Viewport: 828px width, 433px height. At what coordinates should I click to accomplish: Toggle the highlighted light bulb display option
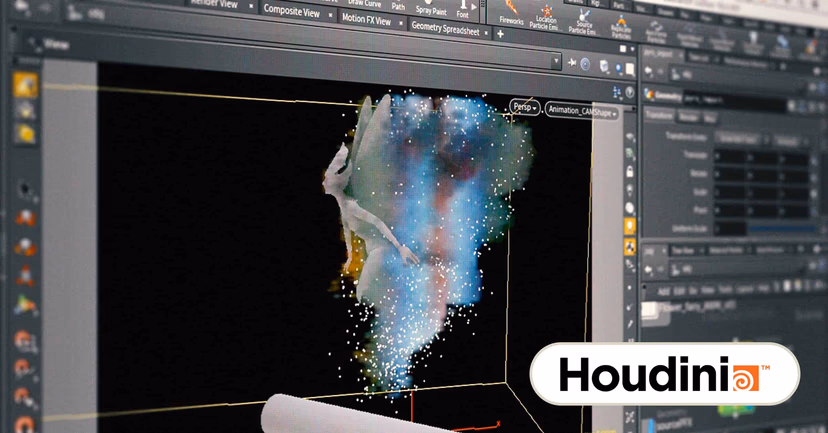coord(629,227)
